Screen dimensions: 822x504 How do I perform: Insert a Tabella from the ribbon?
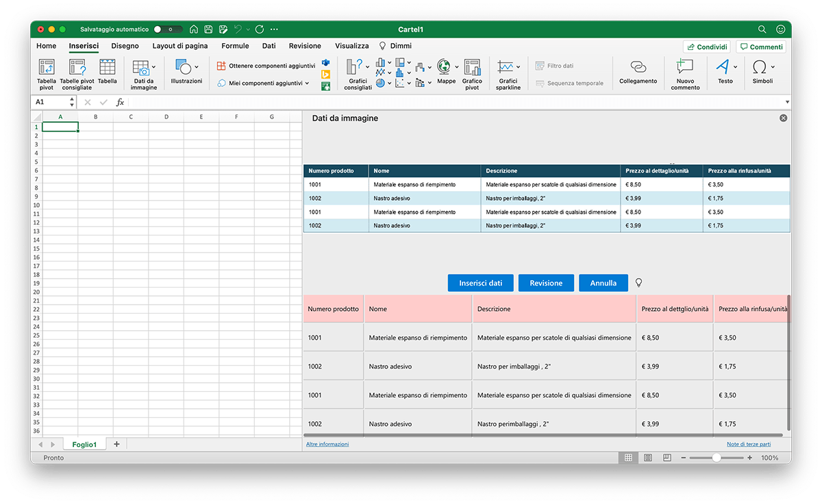[x=107, y=68]
